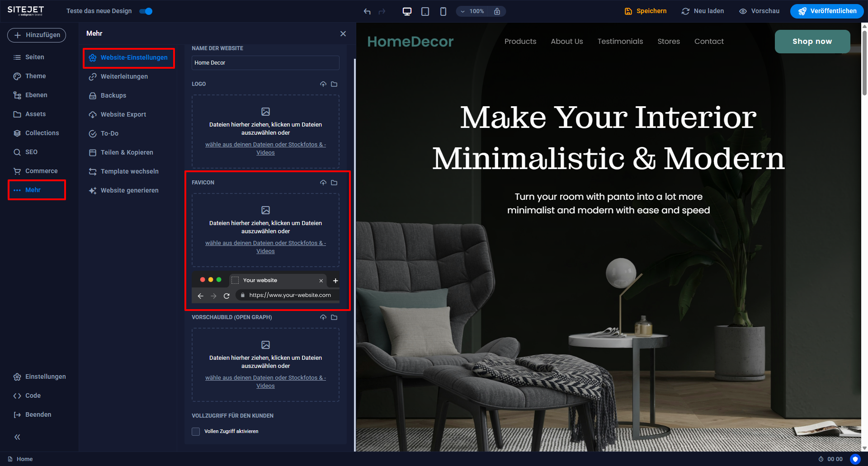The width and height of the screenshot is (868, 466).
Task: Click the Veröffentlichen publish button
Action: pyautogui.click(x=827, y=11)
